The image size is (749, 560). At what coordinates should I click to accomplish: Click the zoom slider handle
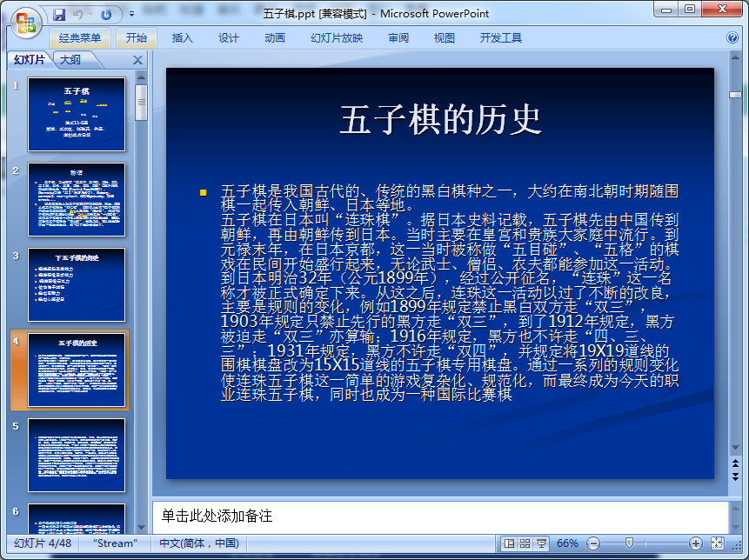click(629, 543)
